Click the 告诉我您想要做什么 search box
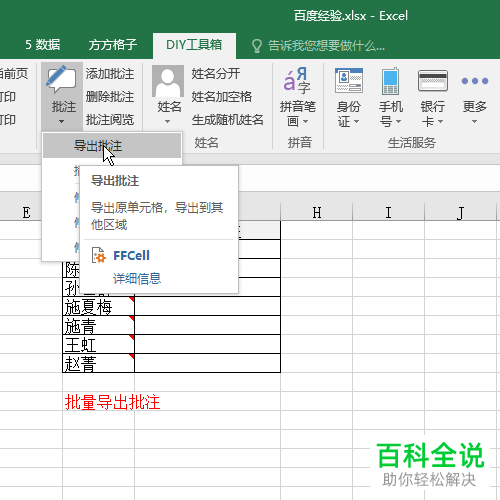Viewport: 500px width, 500px height. (x=326, y=46)
